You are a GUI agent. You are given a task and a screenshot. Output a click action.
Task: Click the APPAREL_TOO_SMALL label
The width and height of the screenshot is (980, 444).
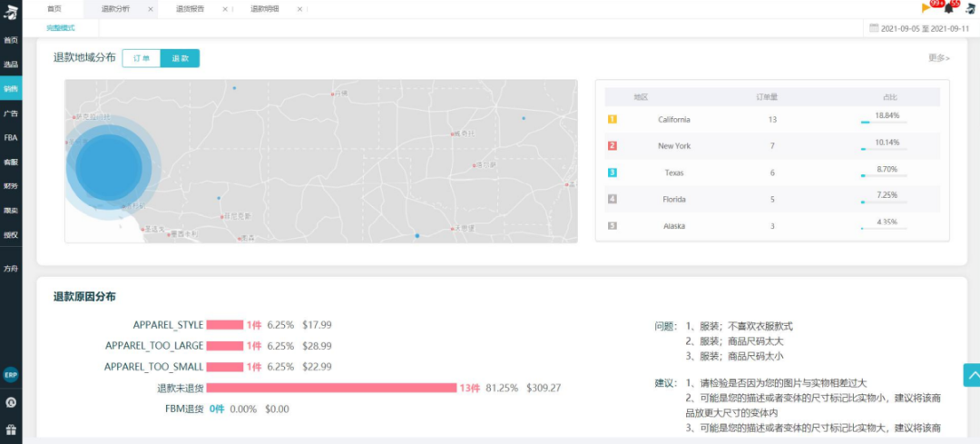[x=153, y=367]
